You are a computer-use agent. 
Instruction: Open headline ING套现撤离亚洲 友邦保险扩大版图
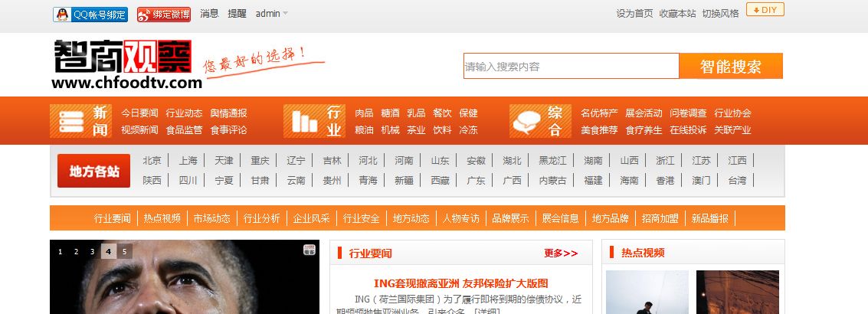click(x=461, y=283)
